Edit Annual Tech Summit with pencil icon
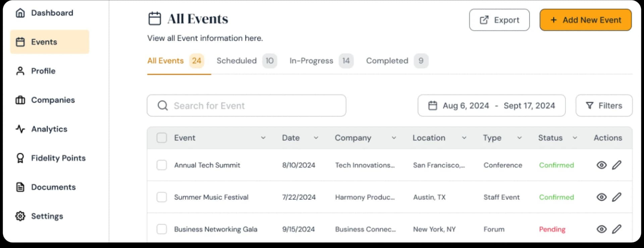The width and height of the screenshot is (644, 248). pyautogui.click(x=616, y=165)
